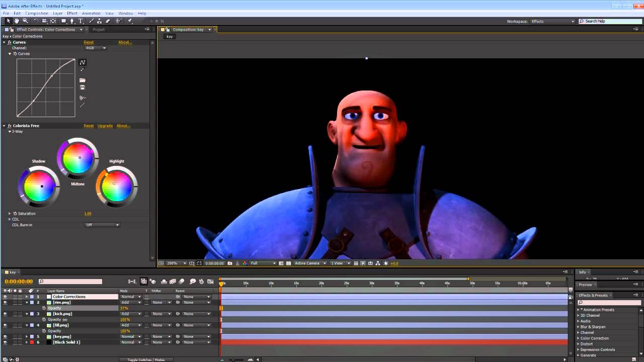
Task: Select the Pen tool
Action: tap(72, 21)
